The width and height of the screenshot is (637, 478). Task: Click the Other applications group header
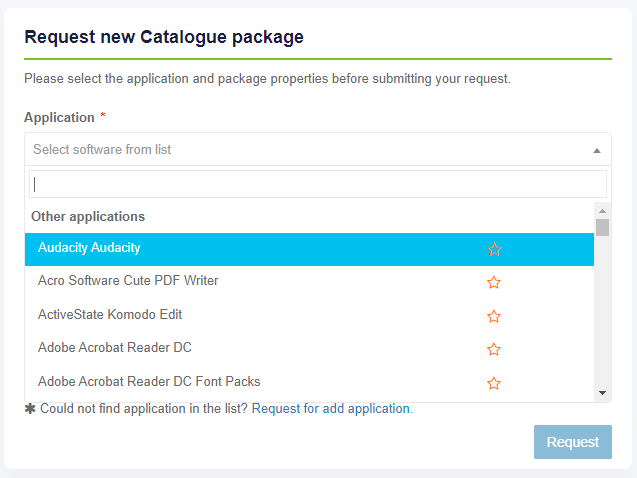point(88,216)
